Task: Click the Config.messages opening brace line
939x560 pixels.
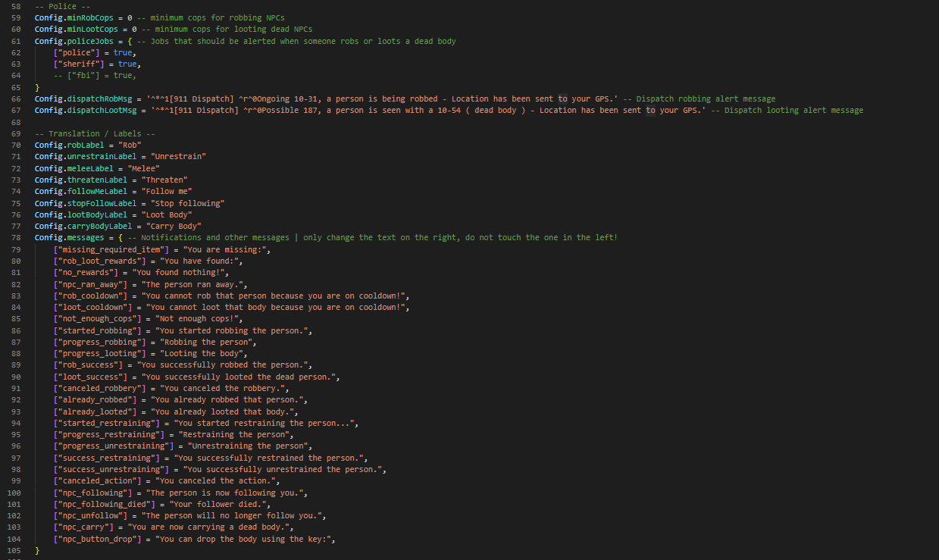Action: coord(326,237)
